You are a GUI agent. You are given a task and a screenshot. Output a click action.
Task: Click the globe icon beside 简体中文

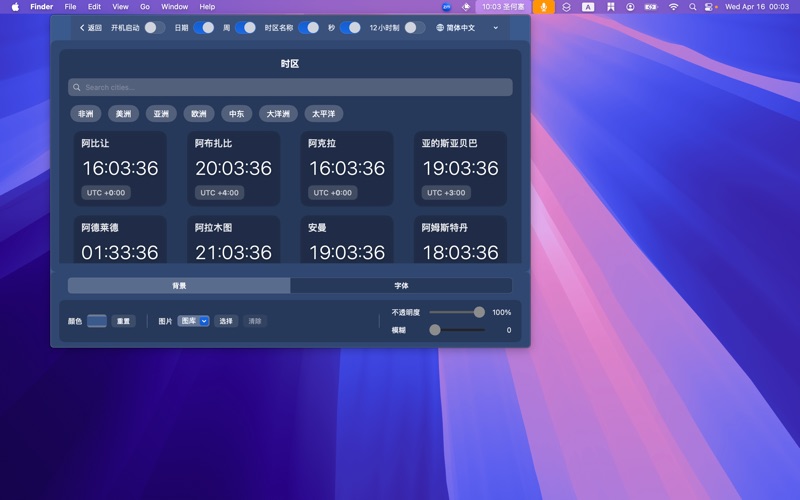point(440,28)
